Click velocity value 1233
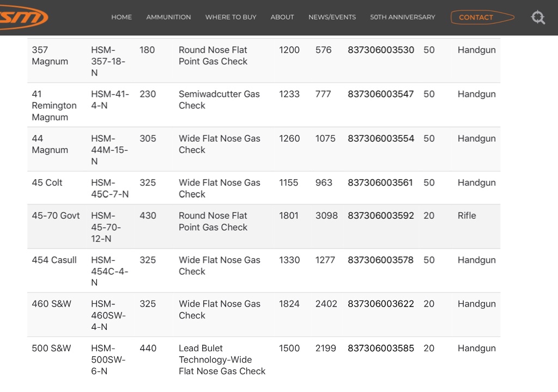The image size is (558, 392). [x=289, y=94]
